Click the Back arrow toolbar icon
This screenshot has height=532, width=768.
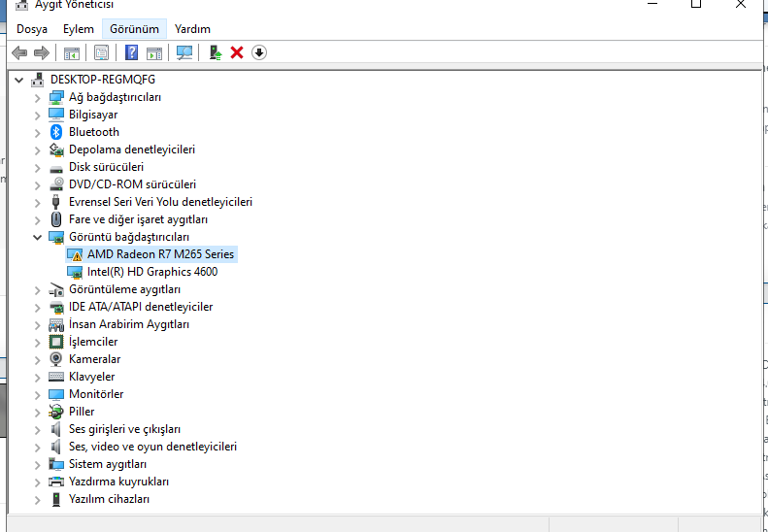pos(19,52)
